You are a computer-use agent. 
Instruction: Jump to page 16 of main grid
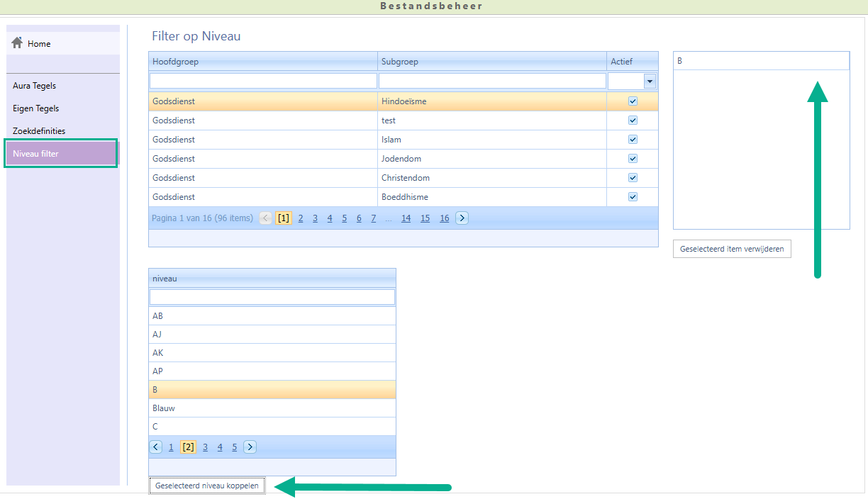(x=444, y=218)
